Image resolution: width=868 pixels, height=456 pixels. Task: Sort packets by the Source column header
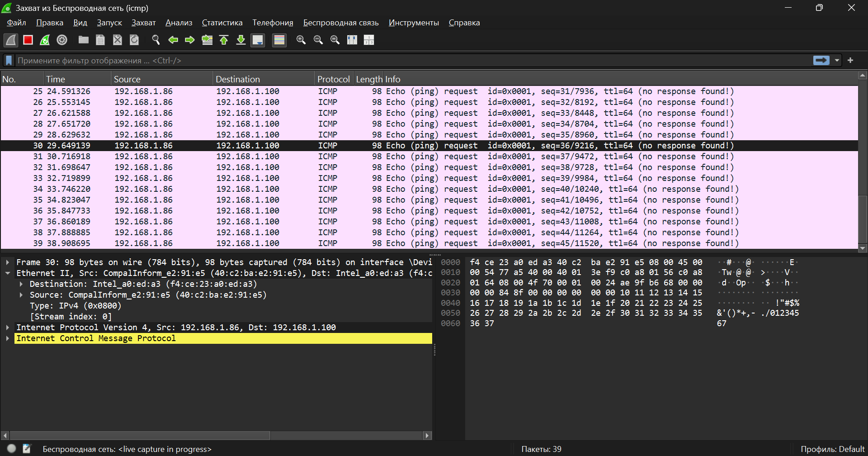[127, 79]
